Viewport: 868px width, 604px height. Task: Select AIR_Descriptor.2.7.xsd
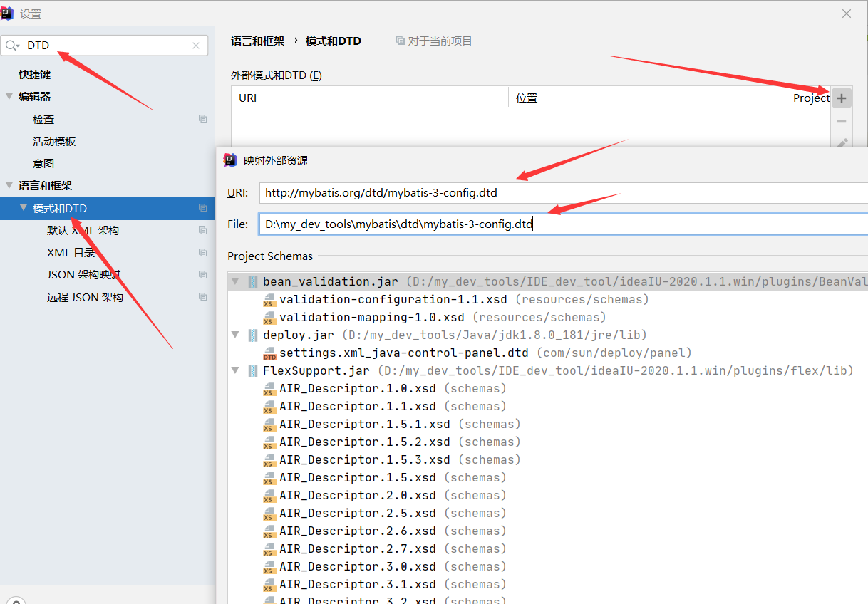coord(357,548)
